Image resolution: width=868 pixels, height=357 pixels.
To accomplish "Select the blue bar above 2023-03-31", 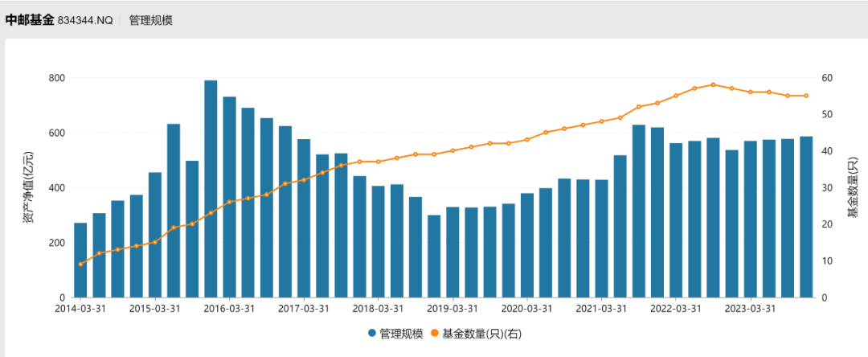I will tap(750, 220).
